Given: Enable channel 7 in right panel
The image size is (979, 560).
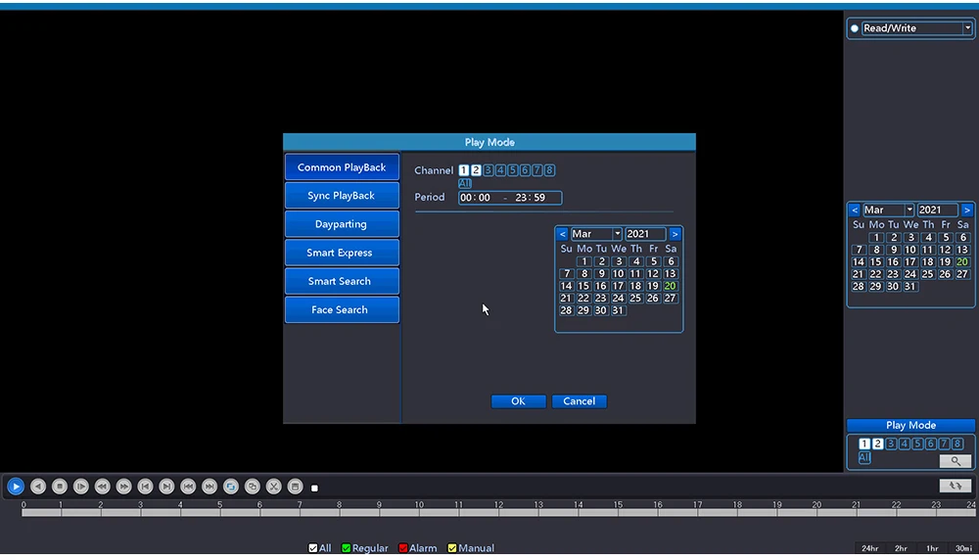Looking at the screenshot, I should pos(944,443).
